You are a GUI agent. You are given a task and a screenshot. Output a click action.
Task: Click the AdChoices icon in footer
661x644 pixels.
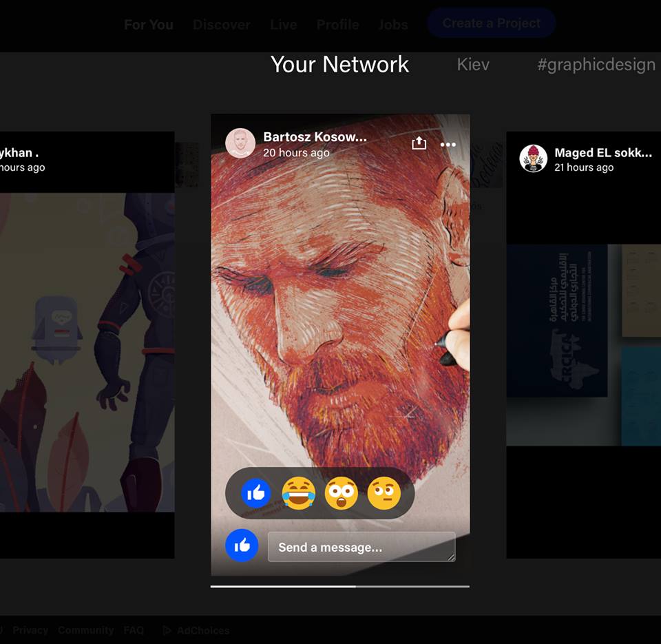click(x=167, y=630)
